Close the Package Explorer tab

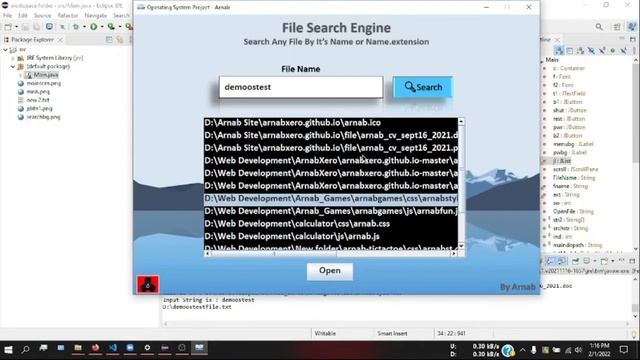click(60, 40)
